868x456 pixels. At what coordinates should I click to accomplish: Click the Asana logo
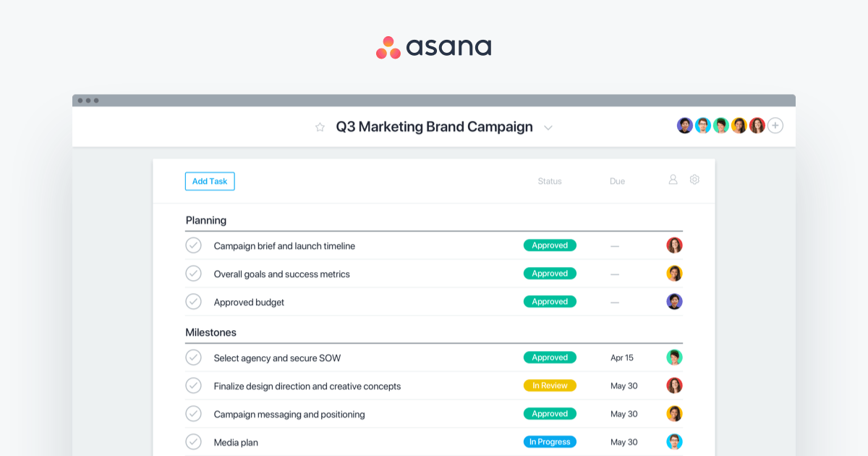click(x=433, y=46)
